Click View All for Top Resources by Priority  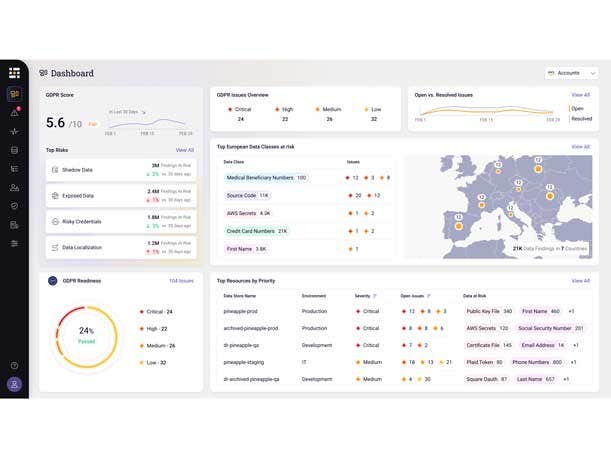click(x=580, y=281)
